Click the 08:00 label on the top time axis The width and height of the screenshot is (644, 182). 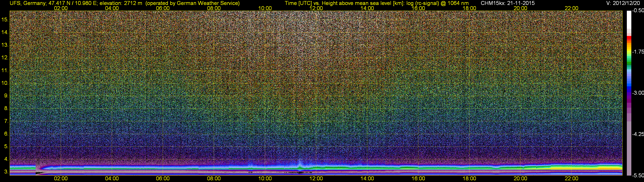pos(214,8)
